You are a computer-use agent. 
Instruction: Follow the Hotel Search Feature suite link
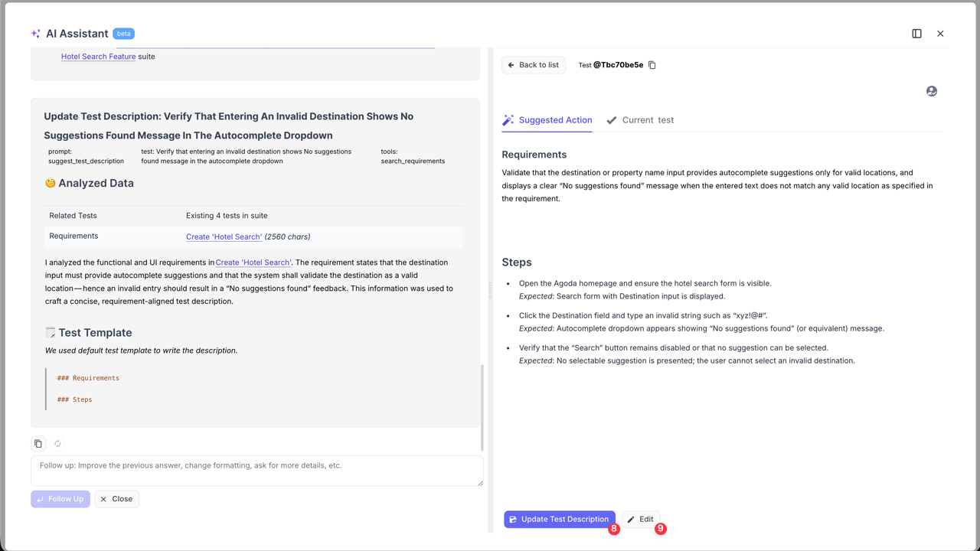(x=98, y=56)
